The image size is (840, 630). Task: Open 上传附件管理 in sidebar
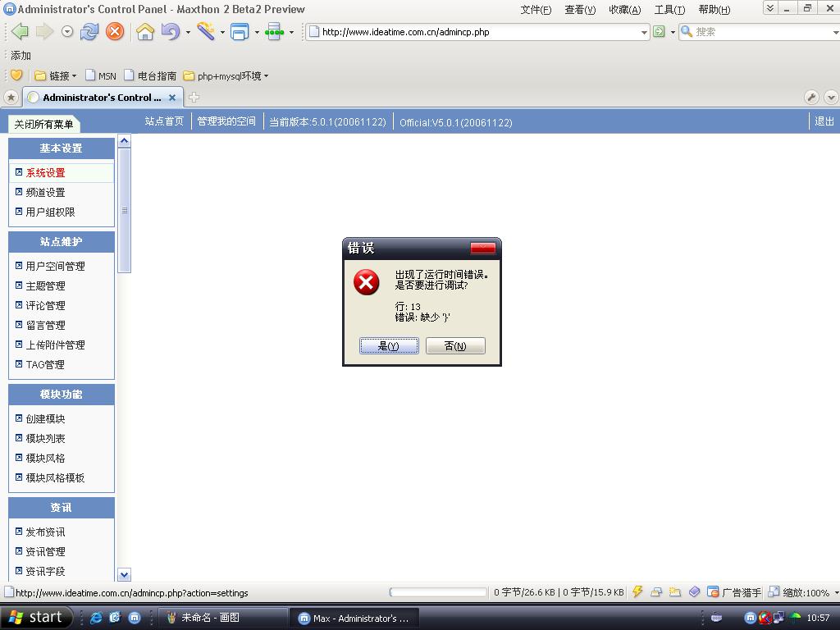(x=55, y=345)
